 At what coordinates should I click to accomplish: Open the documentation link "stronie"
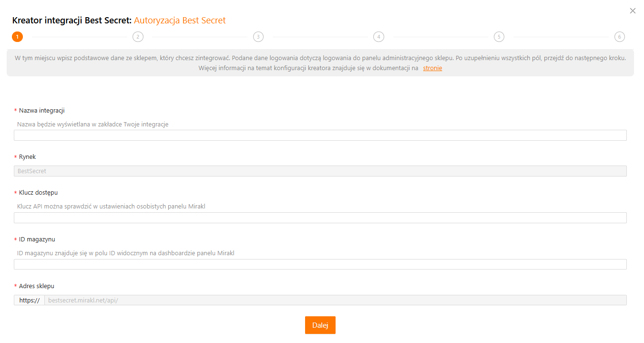click(432, 68)
